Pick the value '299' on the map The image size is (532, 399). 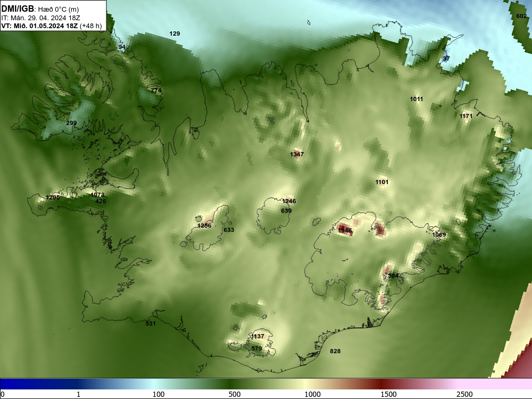pos(71,123)
